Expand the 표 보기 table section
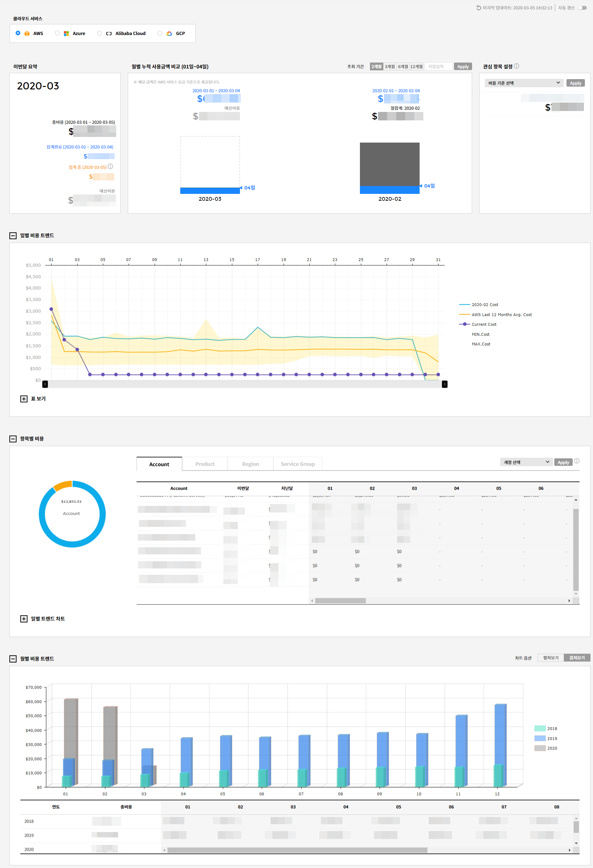The height and width of the screenshot is (868, 593). click(x=24, y=399)
